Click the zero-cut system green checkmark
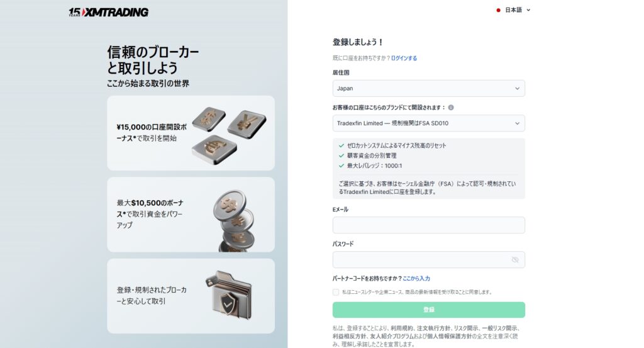Viewport: 644px width, 348px height. [x=341, y=145]
